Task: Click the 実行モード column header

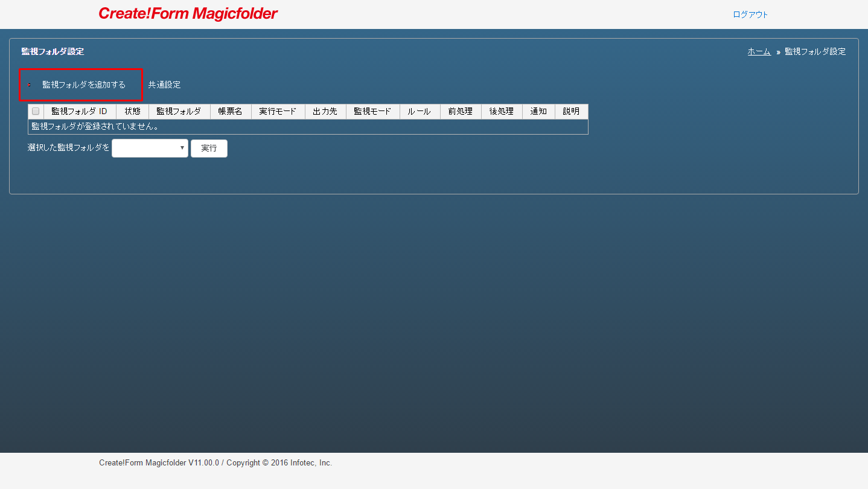Action: 278,111
